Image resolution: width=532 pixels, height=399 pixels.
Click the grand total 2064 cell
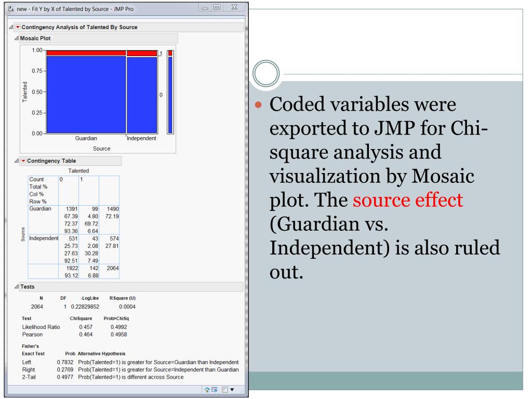click(113, 269)
